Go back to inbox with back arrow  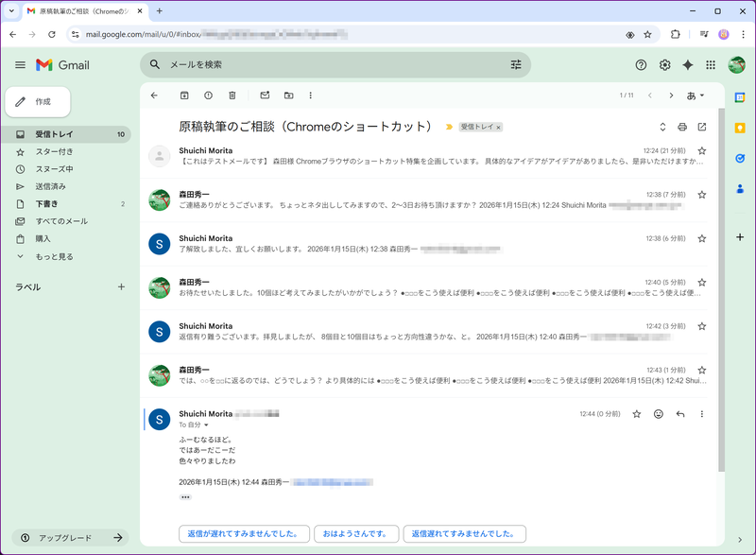(x=154, y=95)
